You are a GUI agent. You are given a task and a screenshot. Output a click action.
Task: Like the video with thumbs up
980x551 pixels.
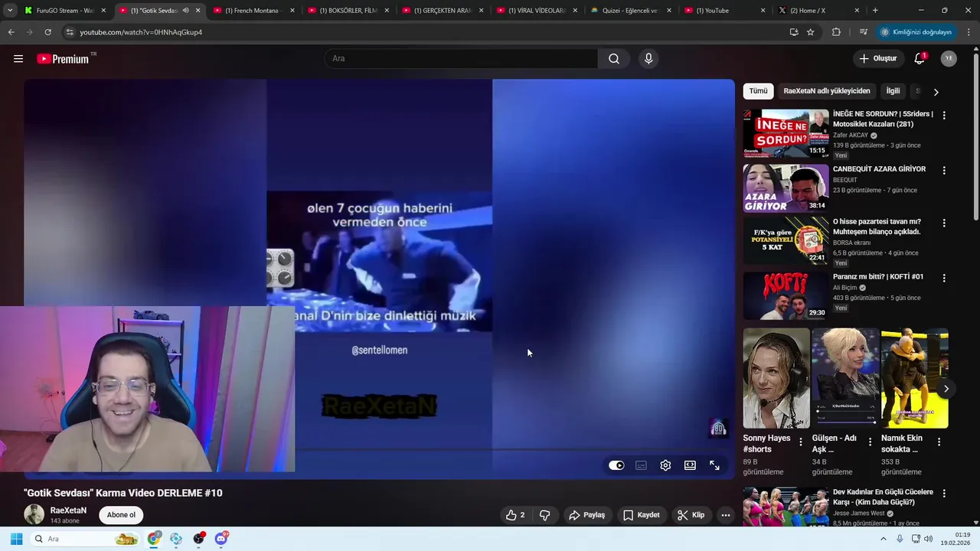(x=514, y=515)
